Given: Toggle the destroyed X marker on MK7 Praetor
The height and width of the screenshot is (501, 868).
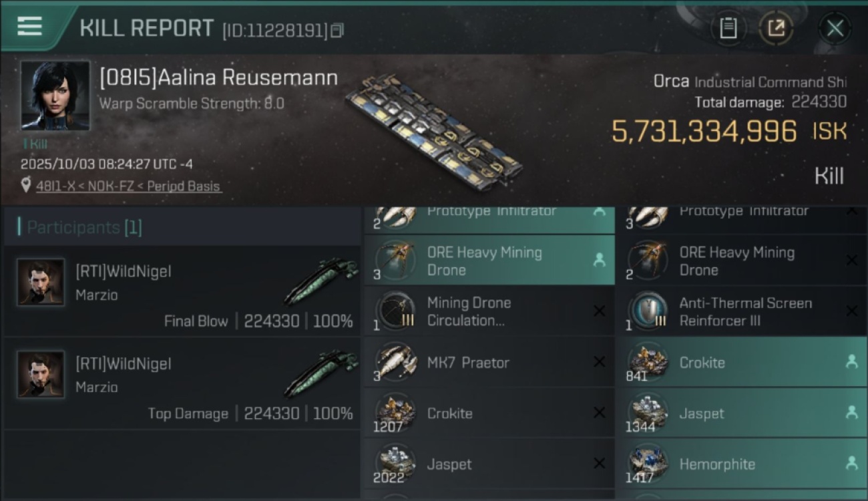Looking at the screenshot, I should click(599, 362).
